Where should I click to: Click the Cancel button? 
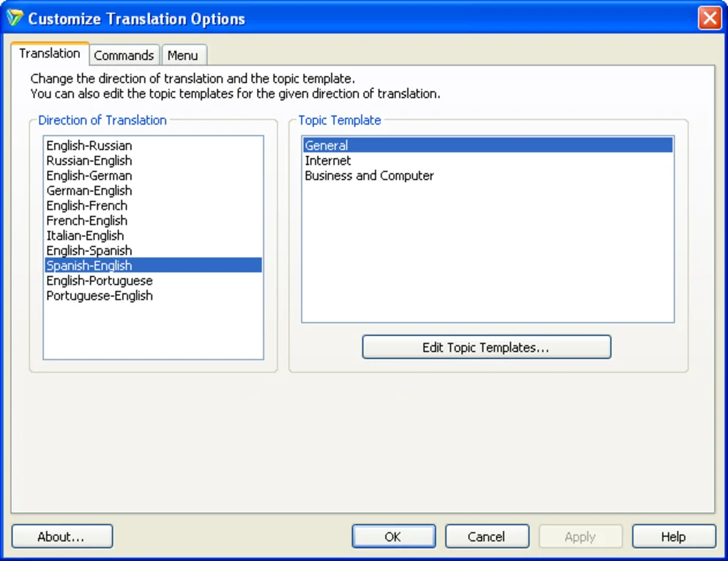487,537
